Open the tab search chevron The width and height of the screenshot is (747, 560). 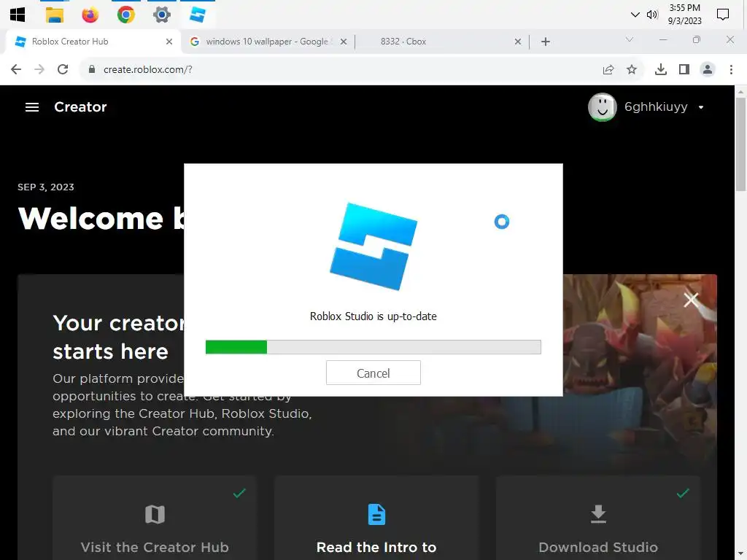pyautogui.click(x=630, y=39)
